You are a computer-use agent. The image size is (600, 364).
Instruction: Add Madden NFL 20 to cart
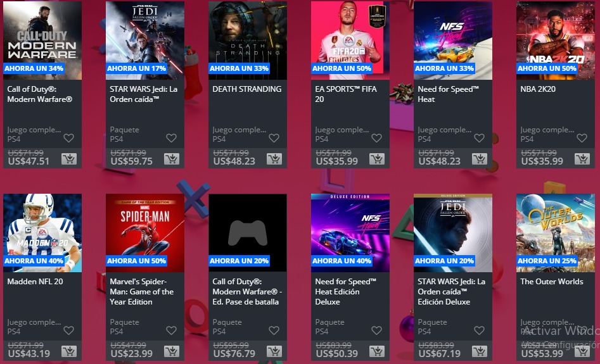pyautogui.click(x=69, y=351)
